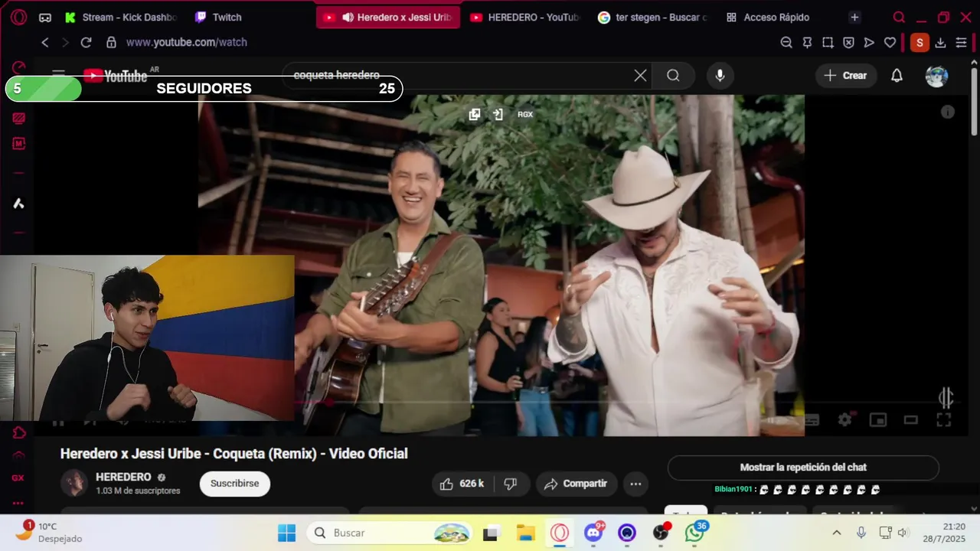Image resolution: width=980 pixels, height=551 pixels.
Task: Open the more actions ellipsis beside Compartir
Action: (x=635, y=484)
